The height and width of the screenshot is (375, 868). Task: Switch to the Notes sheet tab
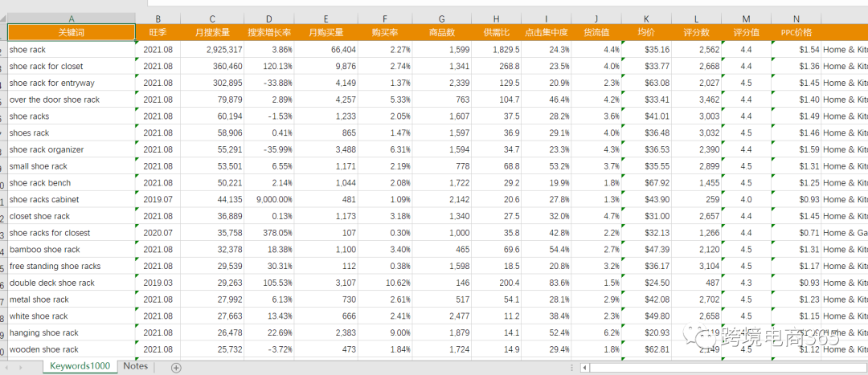(x=136, y=366)
